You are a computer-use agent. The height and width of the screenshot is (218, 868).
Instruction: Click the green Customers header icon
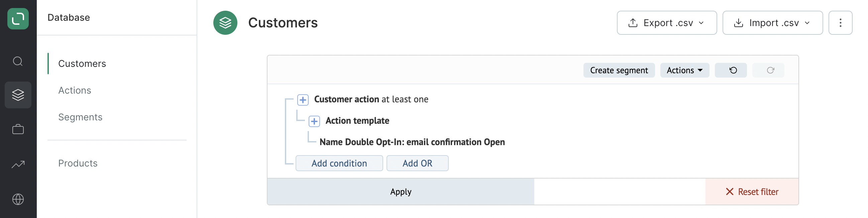coord(225,23)
